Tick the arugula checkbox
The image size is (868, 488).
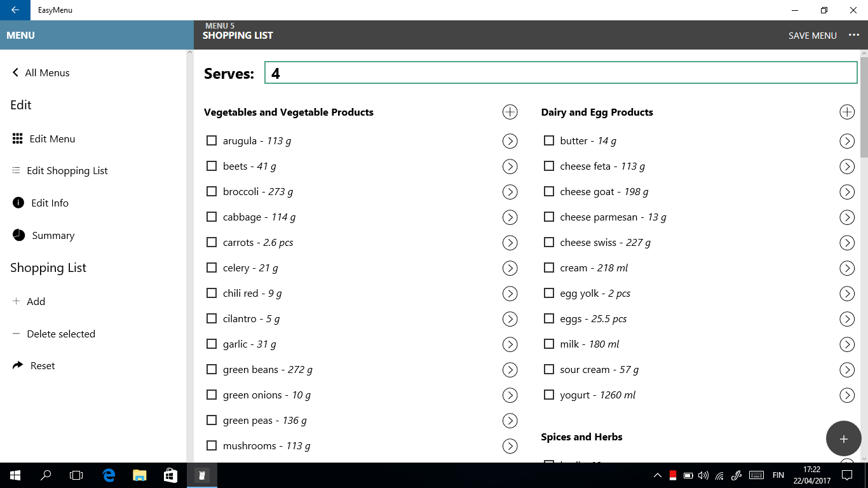click(x=212, y=140)
